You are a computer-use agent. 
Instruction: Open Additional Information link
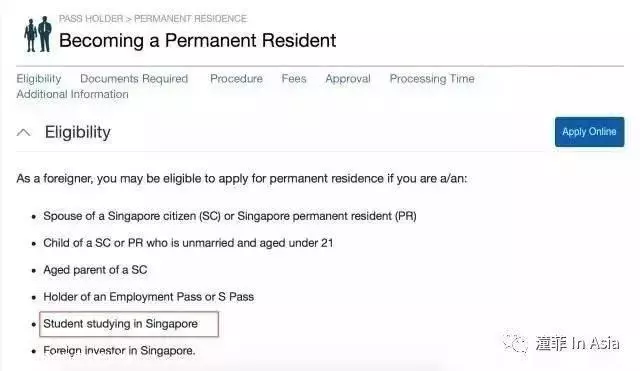(72, 94)
